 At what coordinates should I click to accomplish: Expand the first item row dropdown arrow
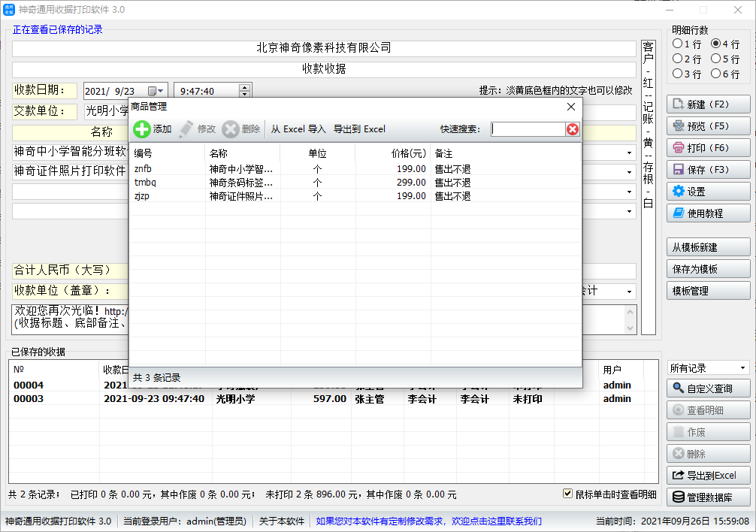[x=629, y=153]
